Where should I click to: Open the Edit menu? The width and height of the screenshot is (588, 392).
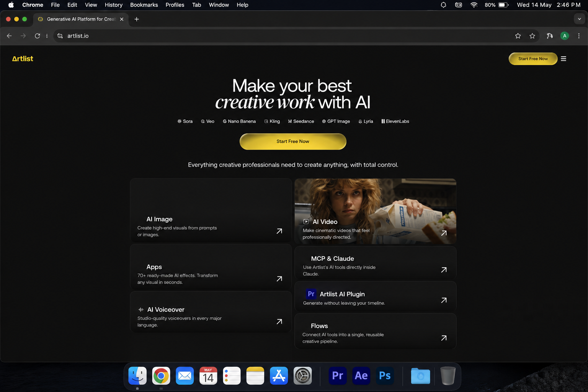click(72, 5)
